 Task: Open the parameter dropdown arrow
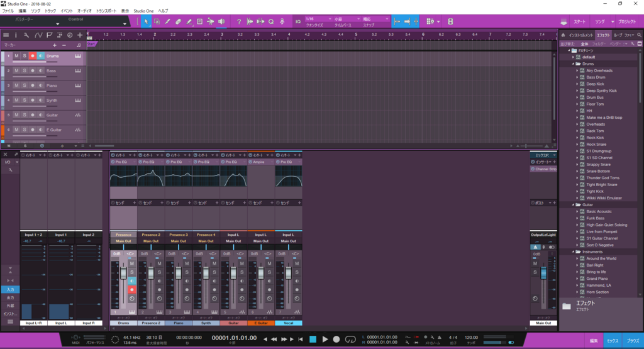(x=57, y=25)
